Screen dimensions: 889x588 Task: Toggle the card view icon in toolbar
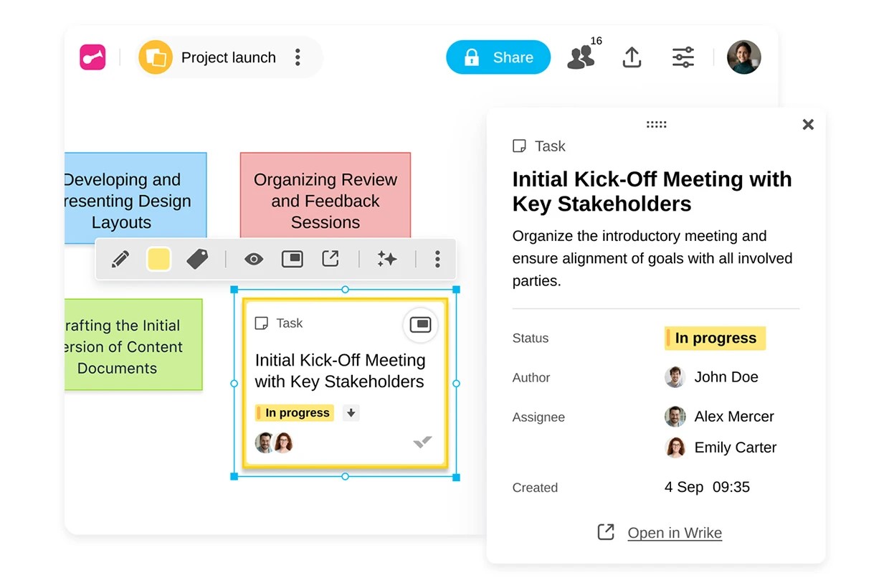293,259
